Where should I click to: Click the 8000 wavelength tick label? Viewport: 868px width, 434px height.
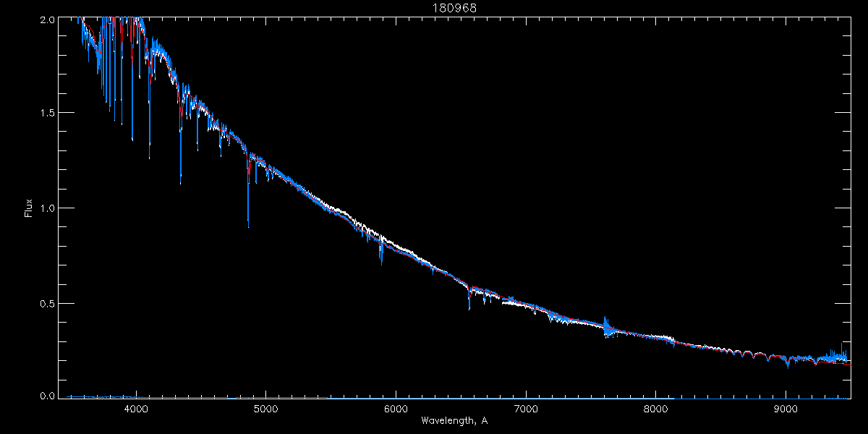coord(656,408)
